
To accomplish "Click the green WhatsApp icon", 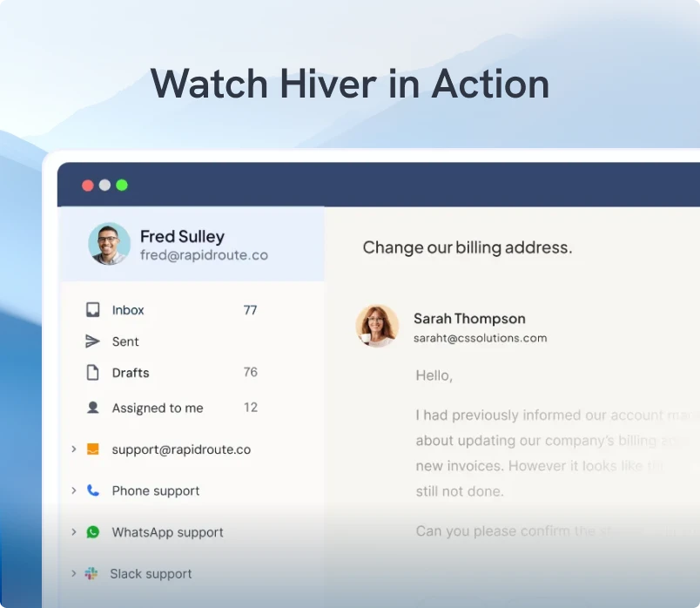I will coord(92,532).
